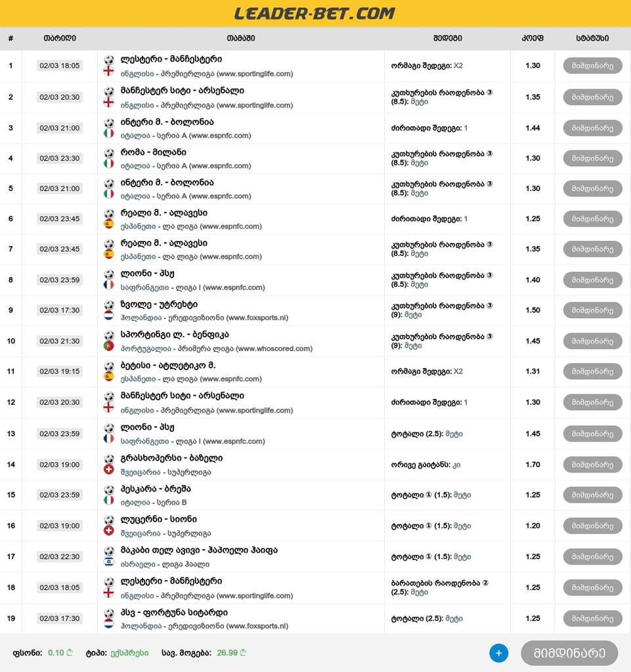
Task: Open შვეიცარია - სუპერლიგა link under გრასჰოპერსი
Action: tap(166, 472)
